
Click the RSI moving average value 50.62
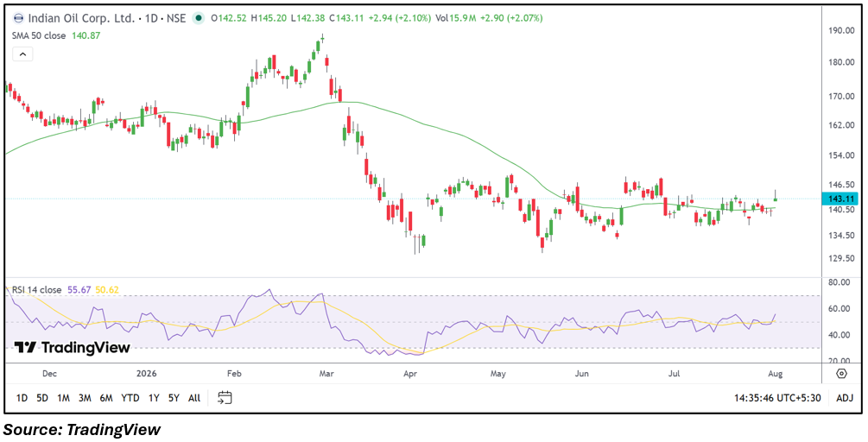tap(107, 288)
